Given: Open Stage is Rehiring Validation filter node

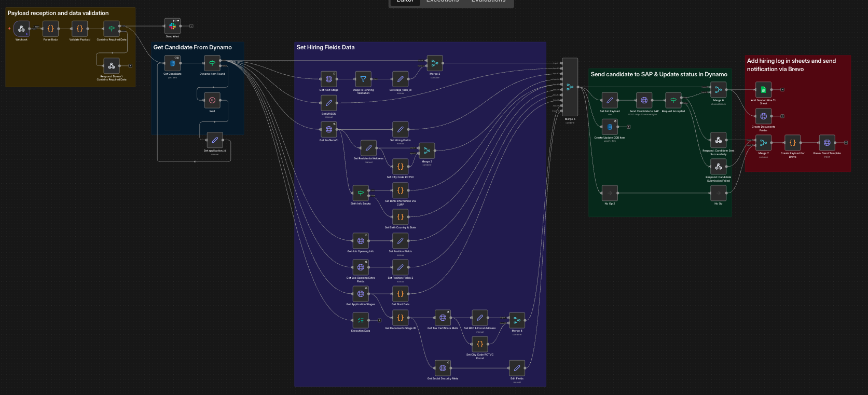Looking at the screenshot, I should coord(363,79).
